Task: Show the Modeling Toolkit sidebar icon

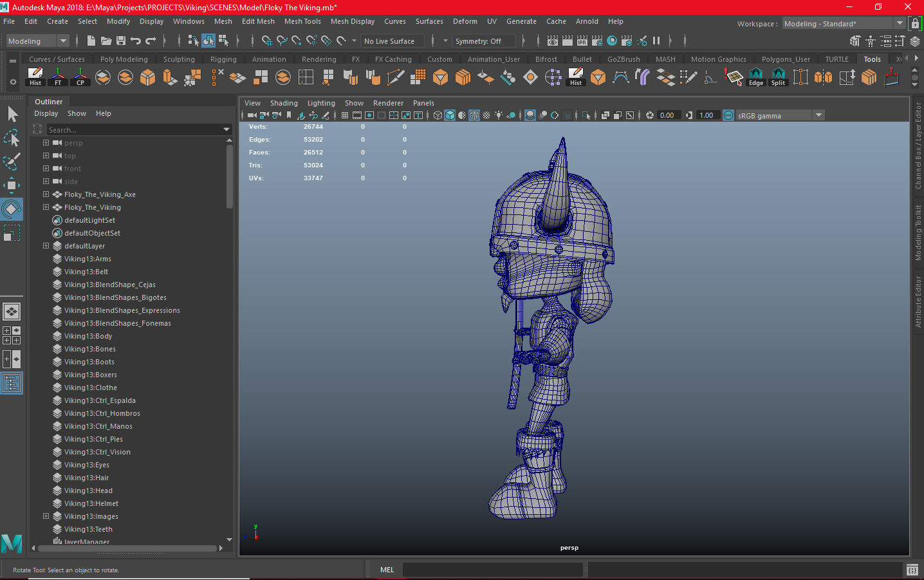Action: (x=855, y=41)
